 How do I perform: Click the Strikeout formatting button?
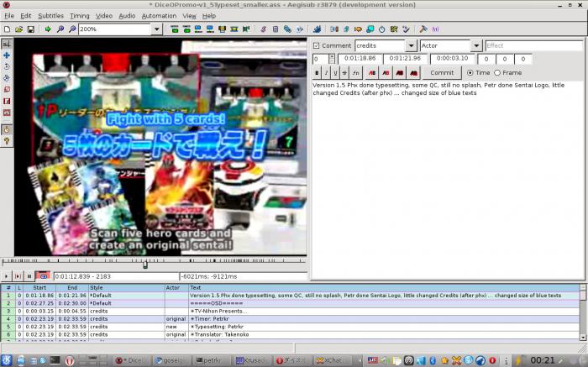coord(344,73)
